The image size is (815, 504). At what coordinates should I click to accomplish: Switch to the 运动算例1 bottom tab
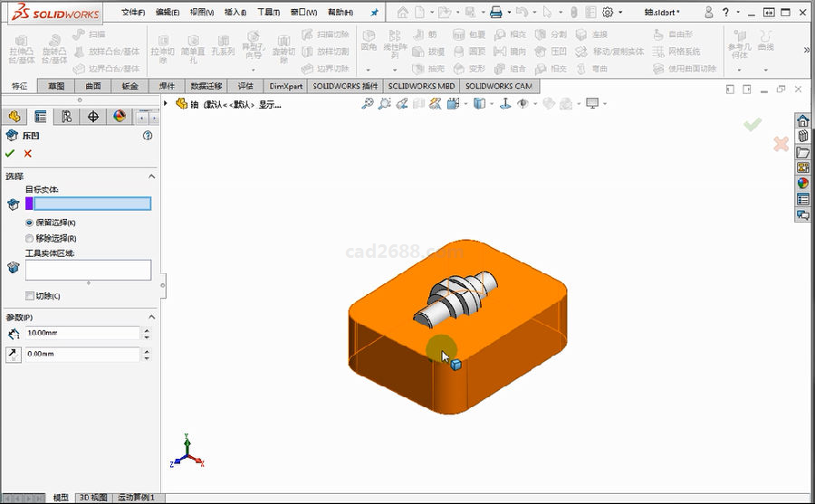(137, 498)
